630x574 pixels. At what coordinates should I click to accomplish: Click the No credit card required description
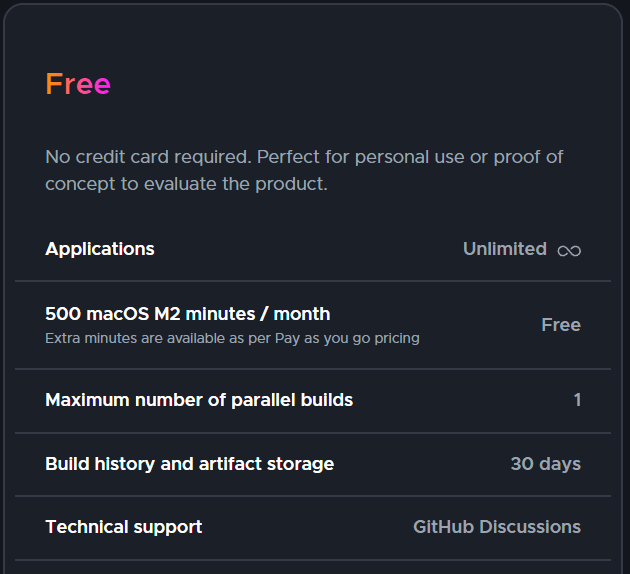(304, 170)
